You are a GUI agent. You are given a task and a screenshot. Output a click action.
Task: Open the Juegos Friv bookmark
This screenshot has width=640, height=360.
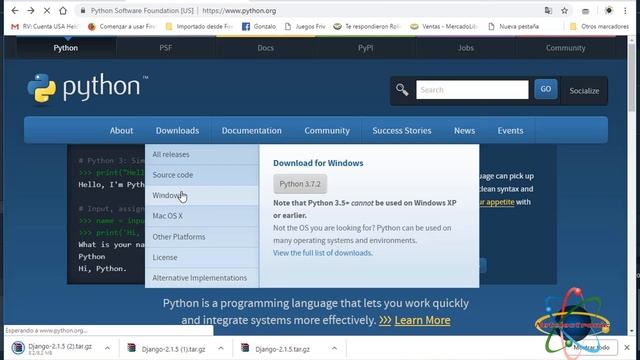[x=305, y=27]
